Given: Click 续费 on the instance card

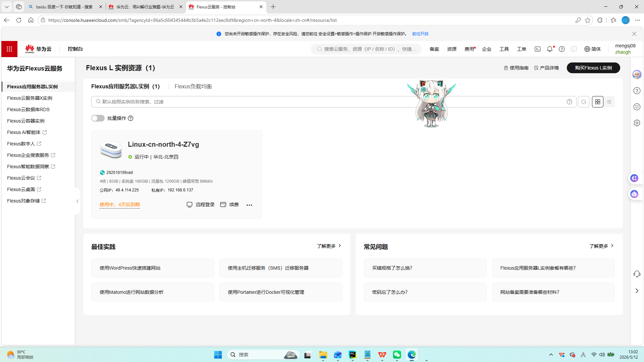Looking at the screenshot, I should pos(230,205).
